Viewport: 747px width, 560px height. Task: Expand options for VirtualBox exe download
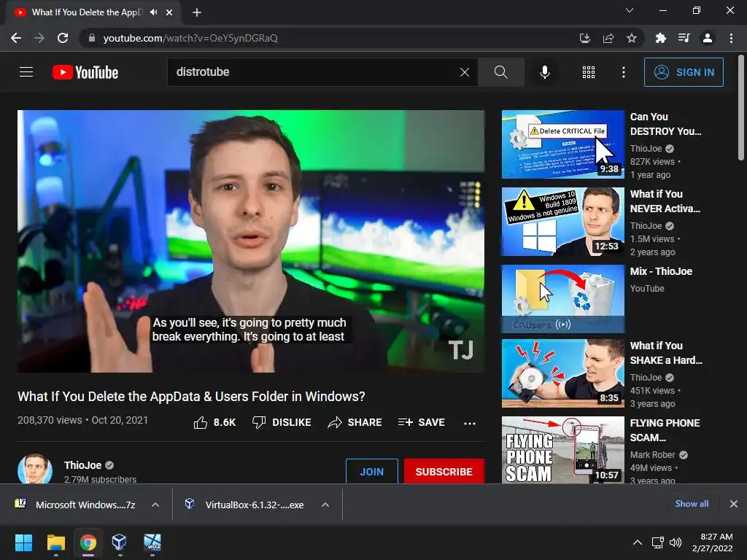click(325, 505)
